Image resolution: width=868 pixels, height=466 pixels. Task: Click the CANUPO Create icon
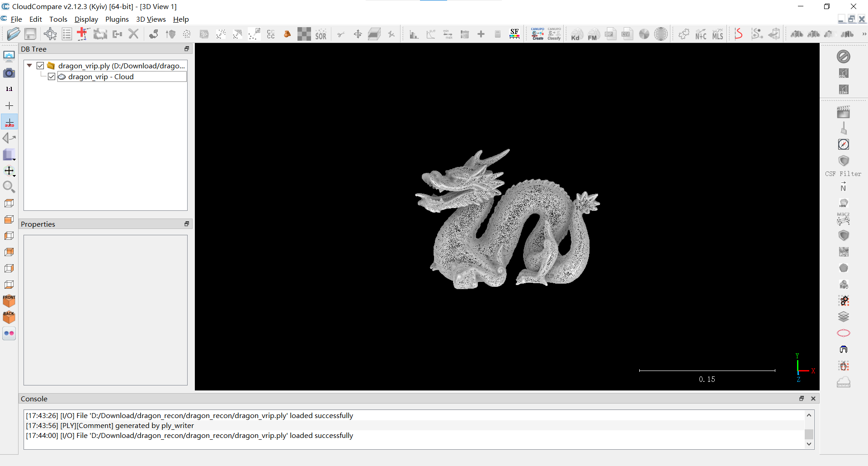[x=538, y=34]
